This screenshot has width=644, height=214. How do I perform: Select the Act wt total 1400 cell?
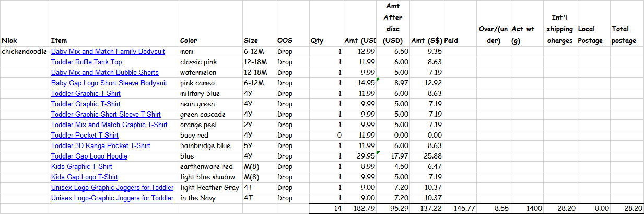[x=528, y=209]
